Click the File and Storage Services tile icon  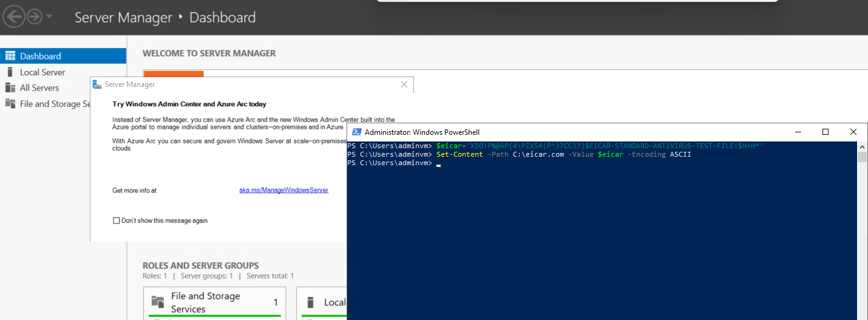click(x=158, y=302)
